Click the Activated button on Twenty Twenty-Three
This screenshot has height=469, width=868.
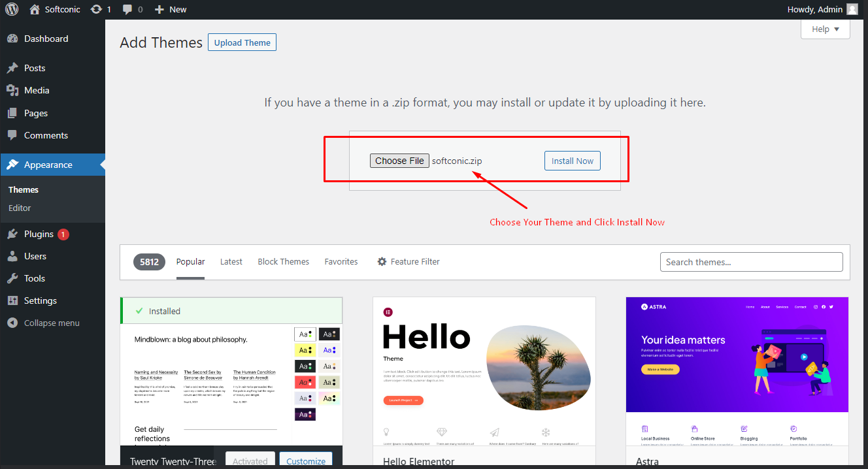[250, 460]
